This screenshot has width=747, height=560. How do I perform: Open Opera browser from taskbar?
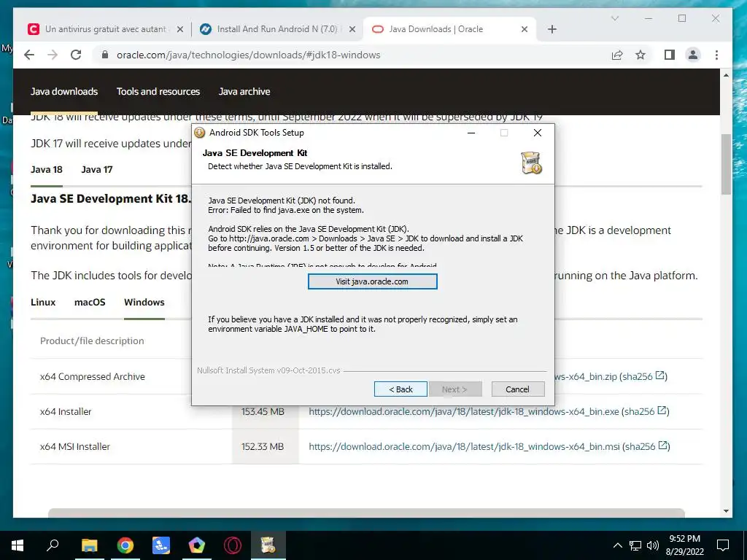233,545
